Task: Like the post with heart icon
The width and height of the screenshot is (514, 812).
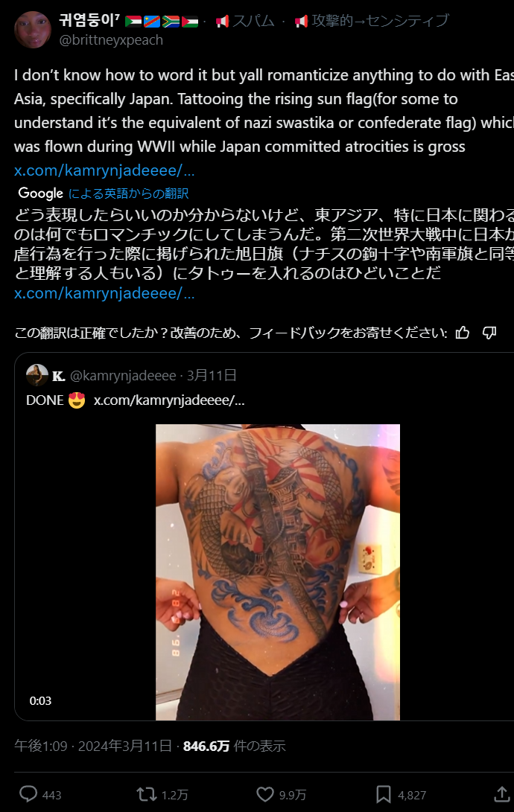Action: click(x=264, y=794)
